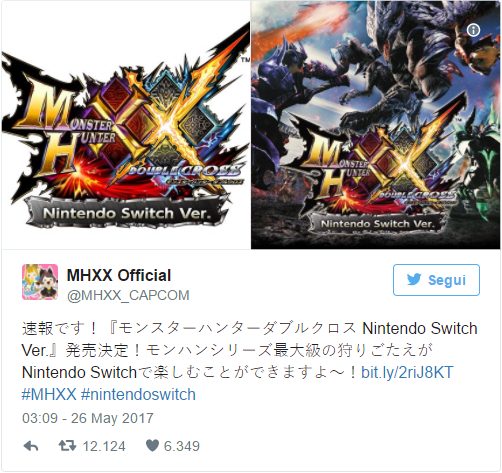View the left logo image
Screen dimensions: 502x473
coord(126,124)
